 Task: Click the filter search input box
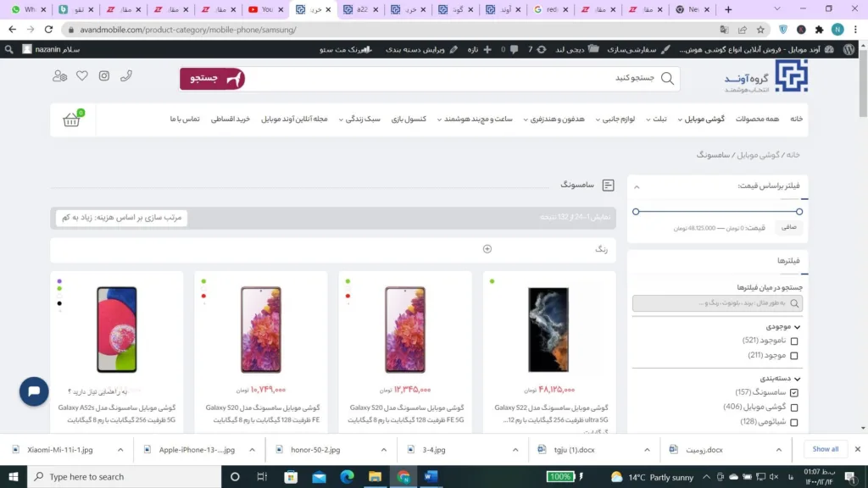coord(717,303)
